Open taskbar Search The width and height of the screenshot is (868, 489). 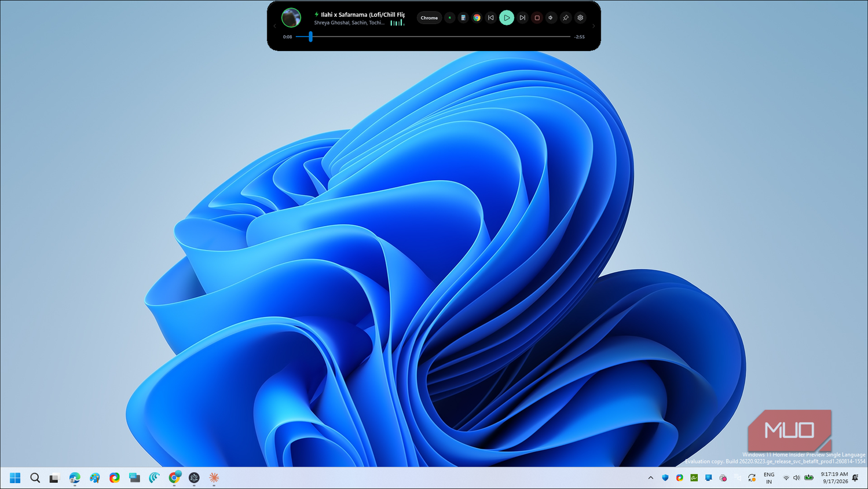point(35,477)
